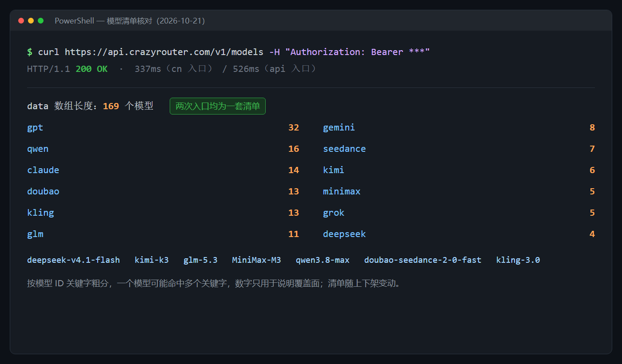Click the "kling-3.0" model ID
The height and width of the screenshot is (364, 622).
point(518,260)
